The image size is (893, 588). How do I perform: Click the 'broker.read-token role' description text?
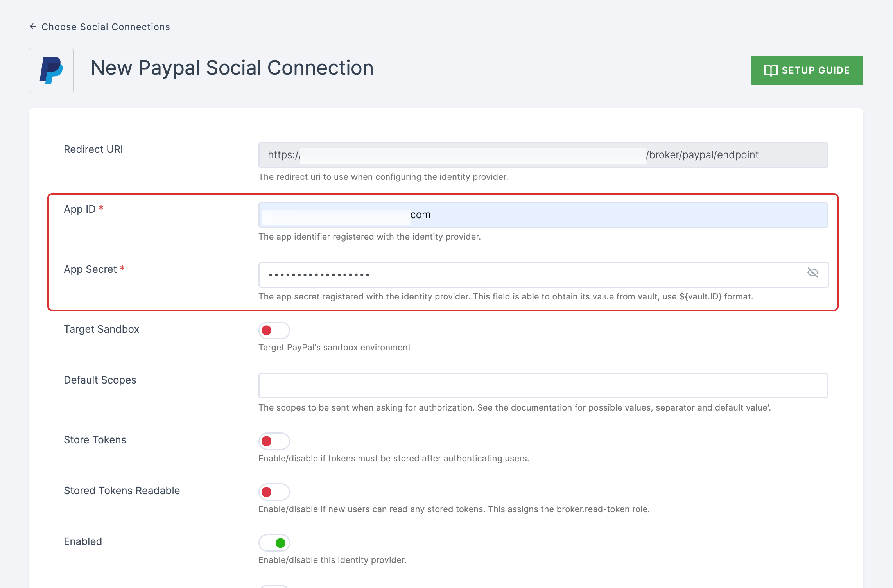454,509
